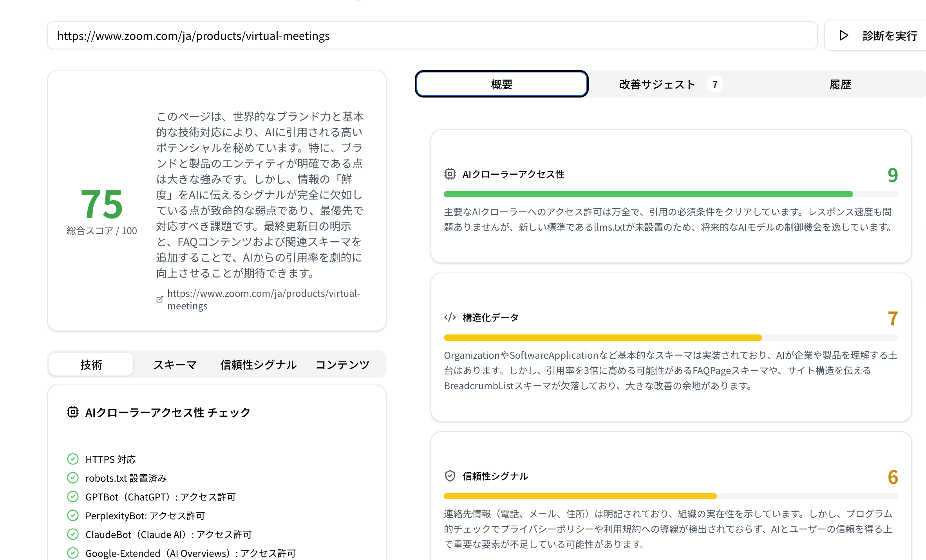926x560 pixels.
Task: Select the 信頼性シグナル tab
Action: [259, 364]
